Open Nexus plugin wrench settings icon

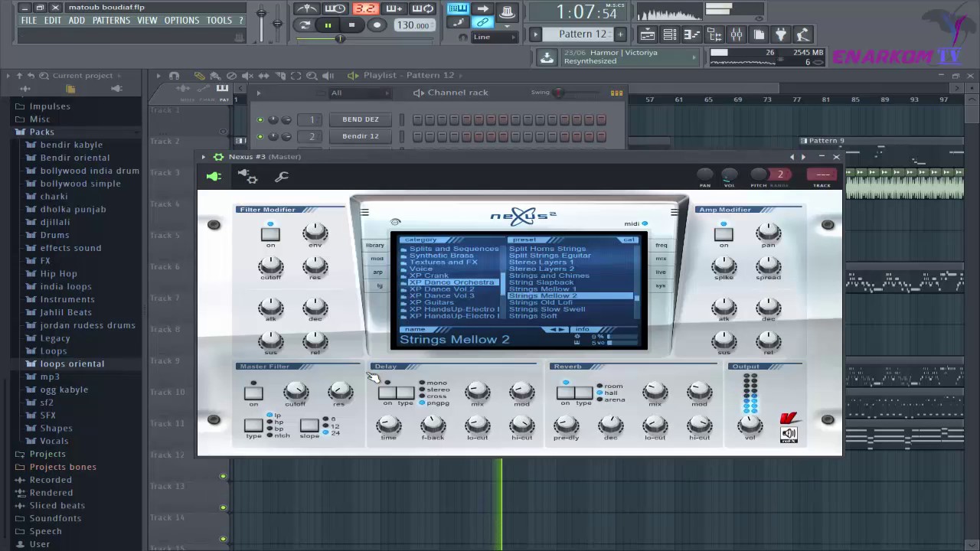(282, 177)
